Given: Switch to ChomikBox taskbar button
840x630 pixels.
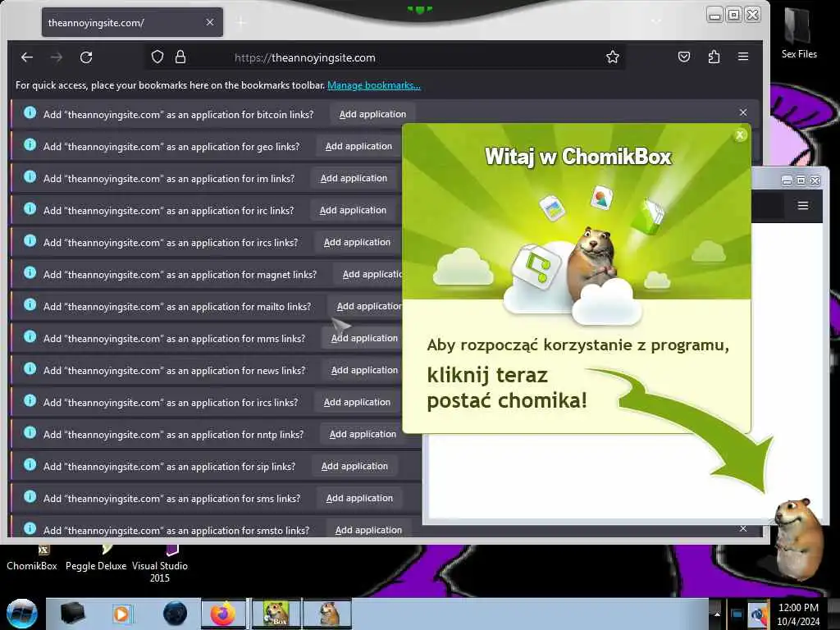Looking at the screenshot, I should click(x=276, y=614).
